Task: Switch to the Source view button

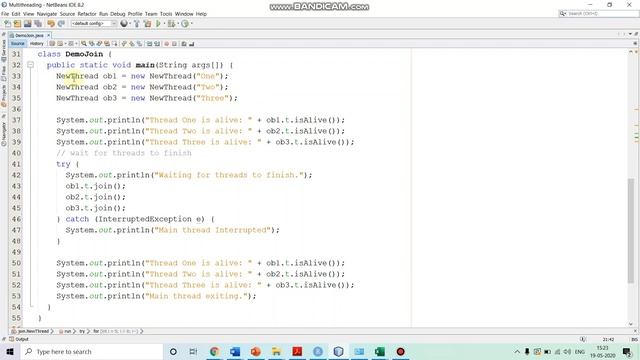Action: (18, 44)
